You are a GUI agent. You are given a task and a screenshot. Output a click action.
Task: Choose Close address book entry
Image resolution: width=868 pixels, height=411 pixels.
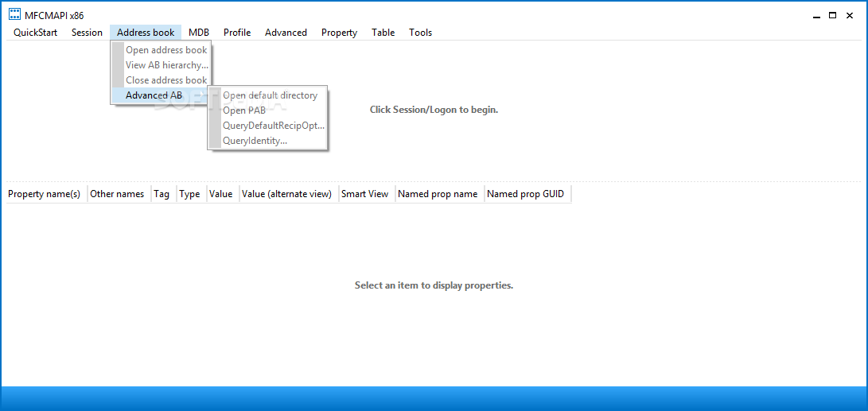tap(161, 79)
